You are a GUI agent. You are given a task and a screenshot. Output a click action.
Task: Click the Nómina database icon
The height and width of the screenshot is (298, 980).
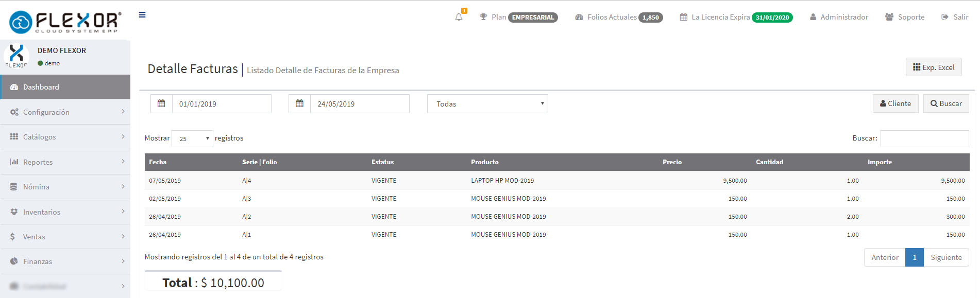[x=14, y=187]
